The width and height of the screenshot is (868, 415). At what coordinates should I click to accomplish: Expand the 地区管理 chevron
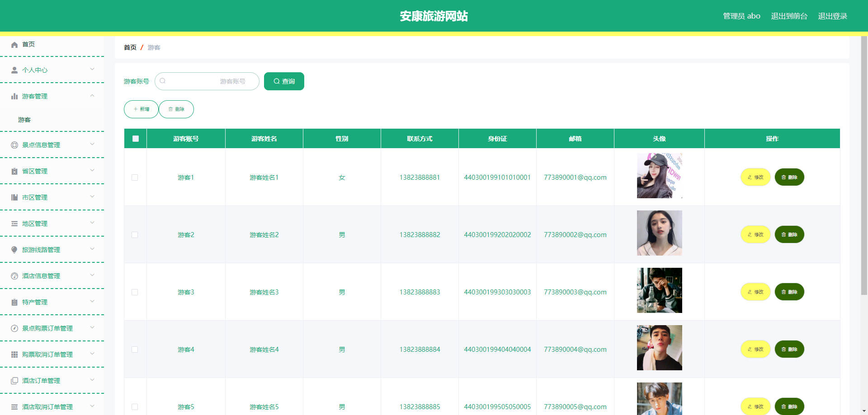(92, 223)
